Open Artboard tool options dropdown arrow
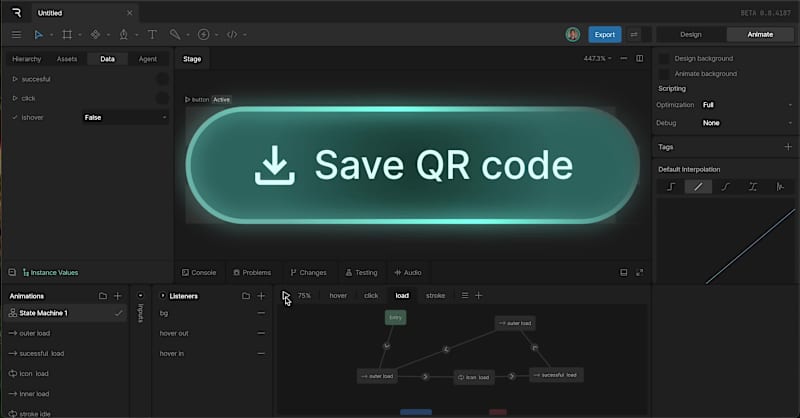 [x=80, y=35]
